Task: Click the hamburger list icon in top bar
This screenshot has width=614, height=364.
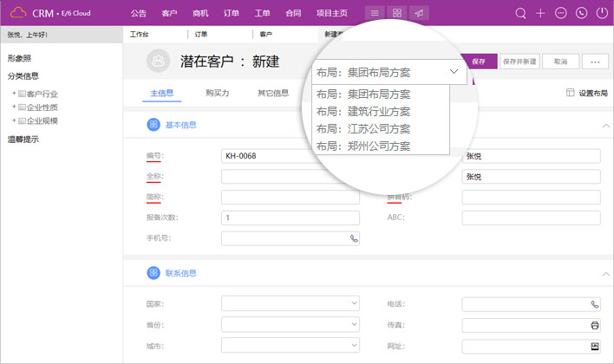Action: (374, 13)
